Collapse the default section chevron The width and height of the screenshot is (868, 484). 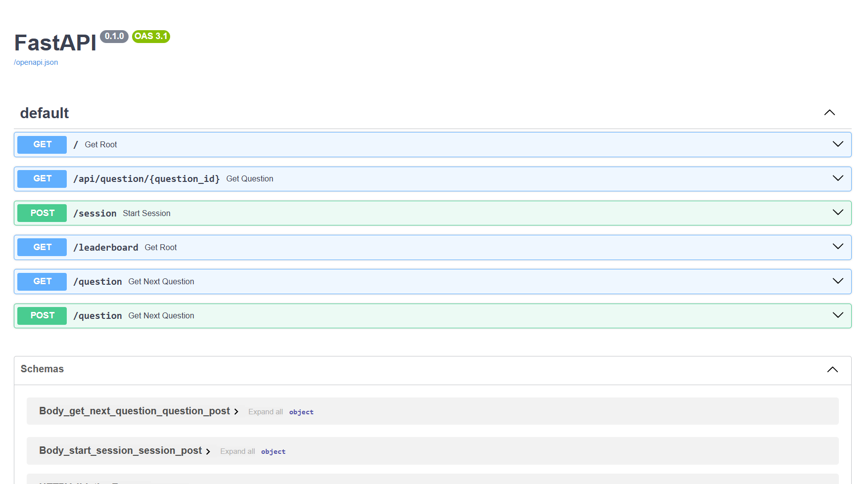pyautogui.click(x=829, y=113)
